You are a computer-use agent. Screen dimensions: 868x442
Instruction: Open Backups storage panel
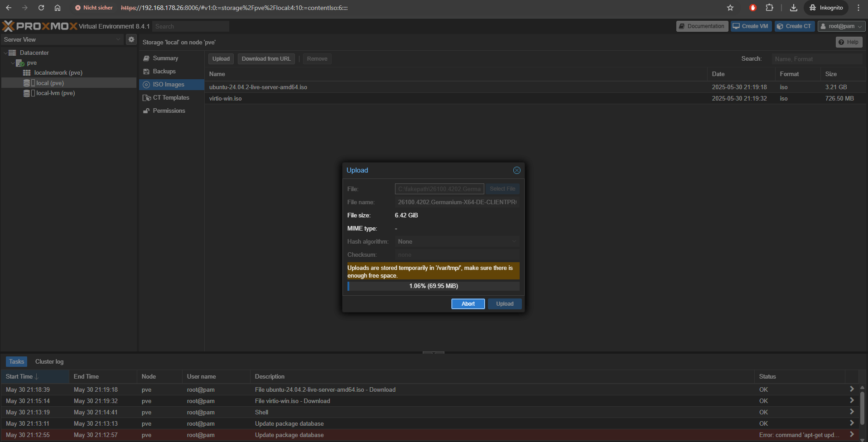coord(171,72)
